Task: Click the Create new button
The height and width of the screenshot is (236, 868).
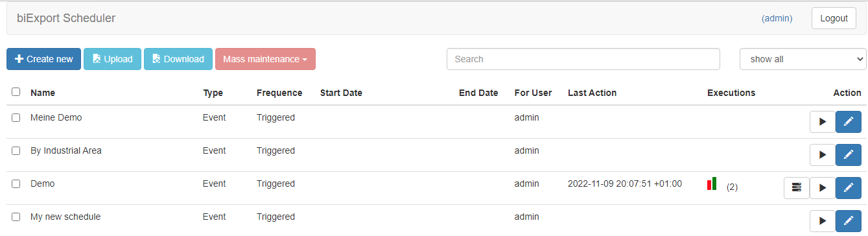Action: click(44, 59)
